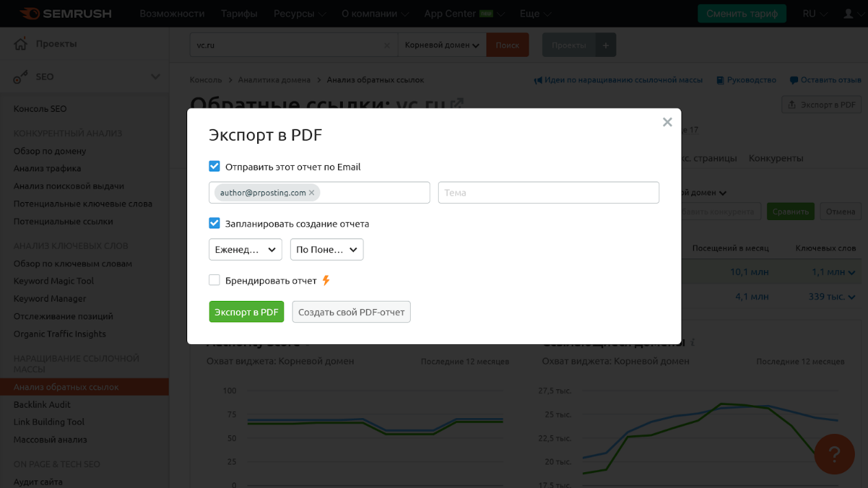Switch to the Конкуренты tab
The width and height of the screenshot is (868, 488).
[776, 158]
